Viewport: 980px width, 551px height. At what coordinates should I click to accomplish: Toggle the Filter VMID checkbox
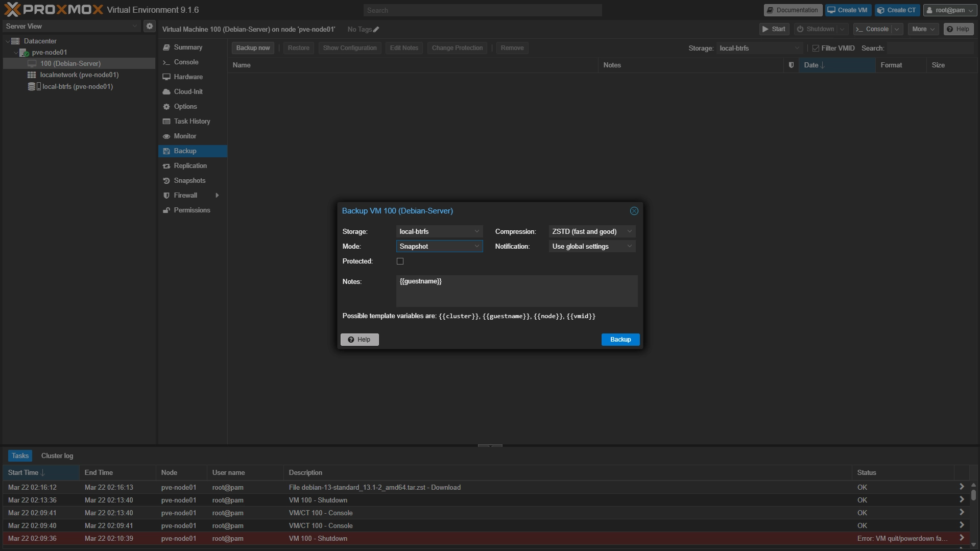816,48
